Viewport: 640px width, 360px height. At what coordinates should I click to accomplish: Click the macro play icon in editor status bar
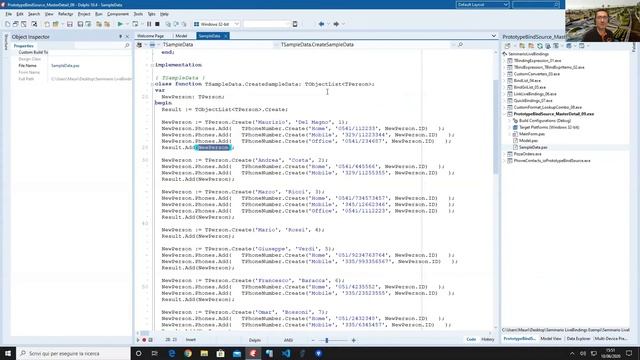coord(138,340)
